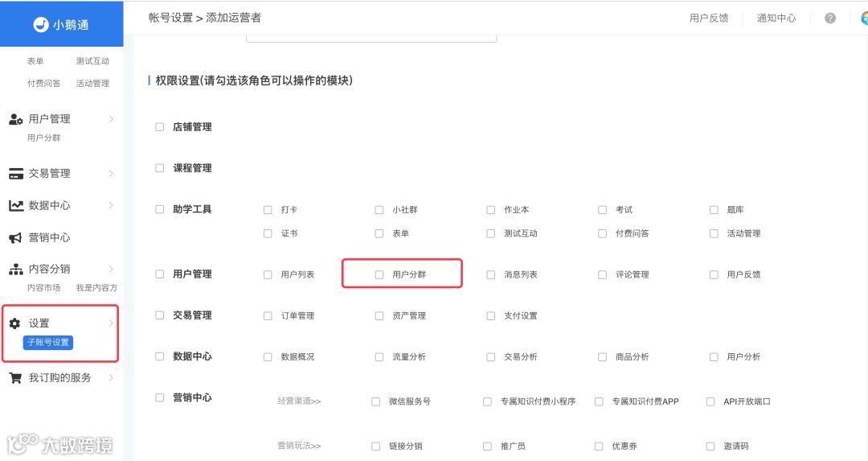Expand the 数据中心 sidebar chevron
The height and width of the screenshot is (461, 868).
click(x=111, y=206)
